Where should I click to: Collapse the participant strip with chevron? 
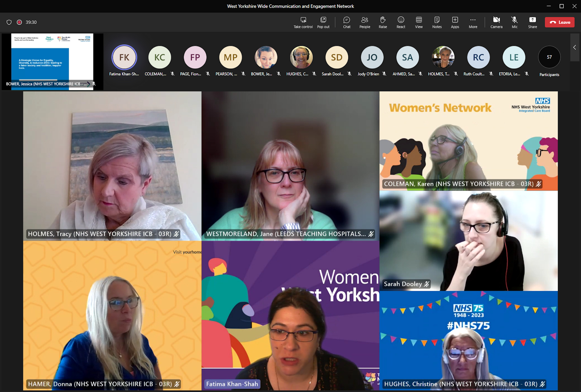pos(574,47)
